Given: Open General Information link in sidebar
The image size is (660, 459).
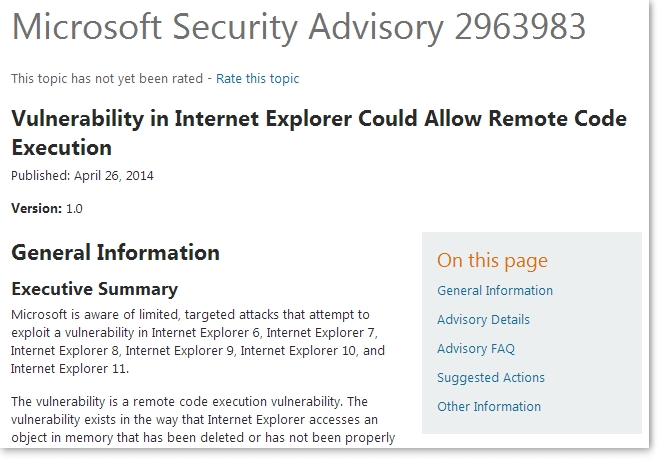Looking at the screenshot, I should point(495,291).
